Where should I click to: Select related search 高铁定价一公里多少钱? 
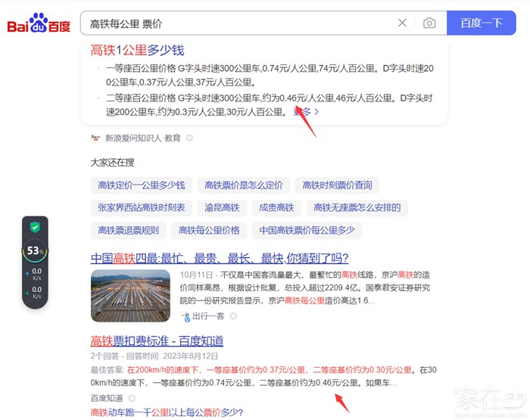tap(141, 185)
